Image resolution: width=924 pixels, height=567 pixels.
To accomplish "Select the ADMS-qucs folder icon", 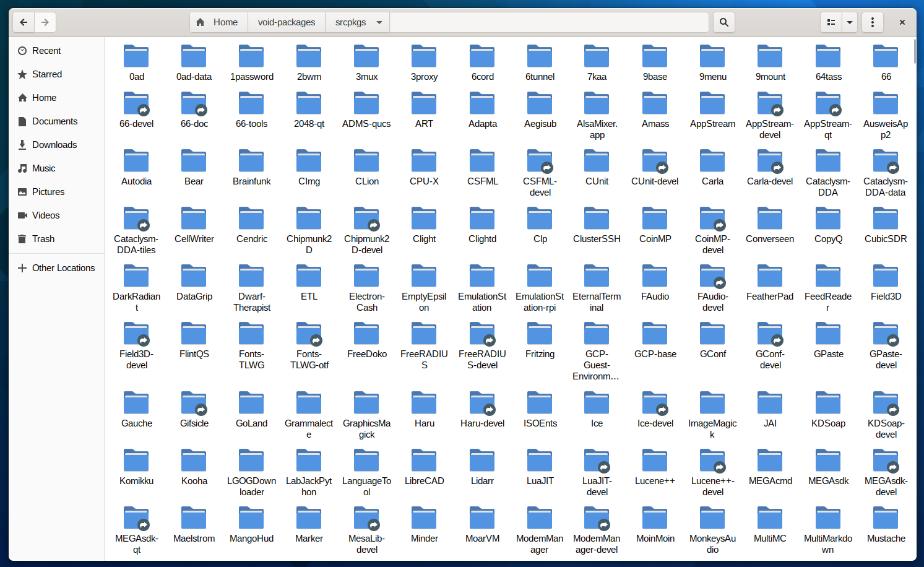I will click(x=366, y=103).
